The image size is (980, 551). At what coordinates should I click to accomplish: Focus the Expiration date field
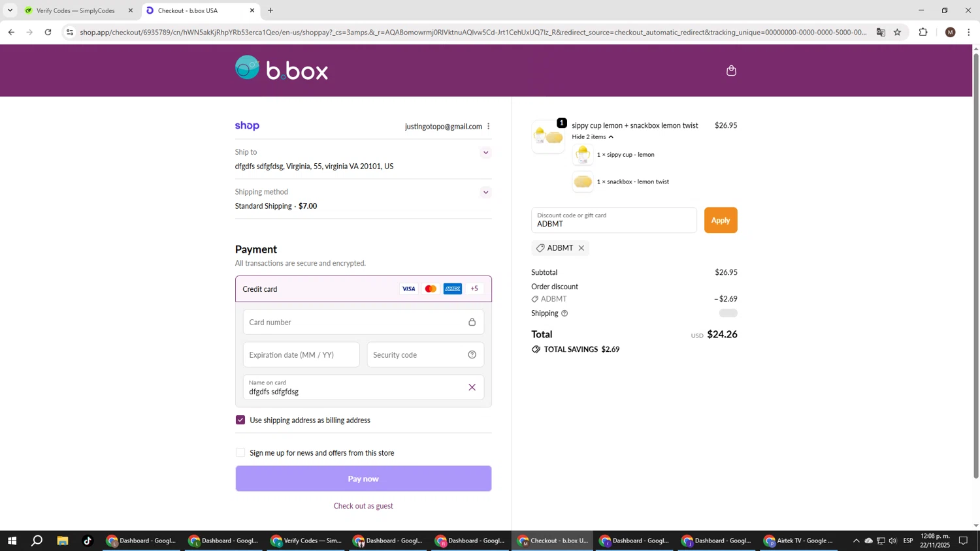[301, 354]
